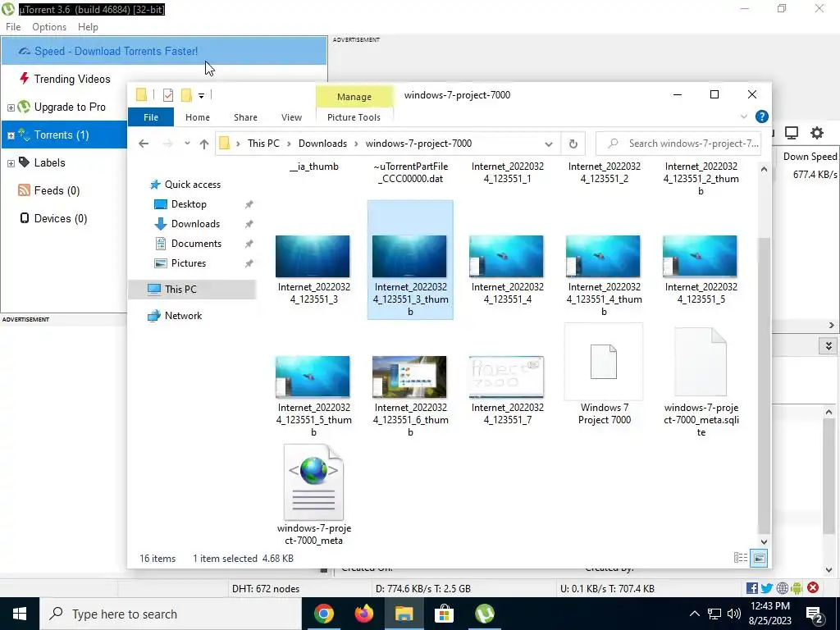Expand the Labels tree node

tap(11, 163)
